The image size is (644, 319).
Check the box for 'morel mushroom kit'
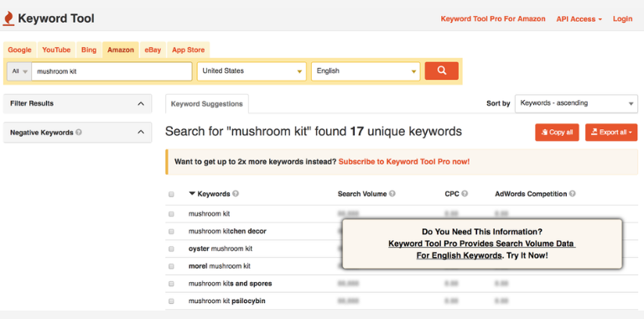pyautogui.click(x=171, y=266)
